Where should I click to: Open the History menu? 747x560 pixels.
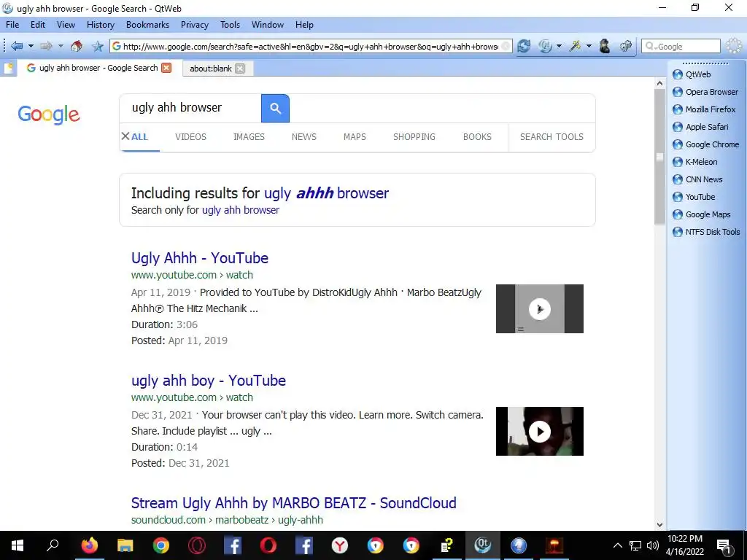pos(100,25)
